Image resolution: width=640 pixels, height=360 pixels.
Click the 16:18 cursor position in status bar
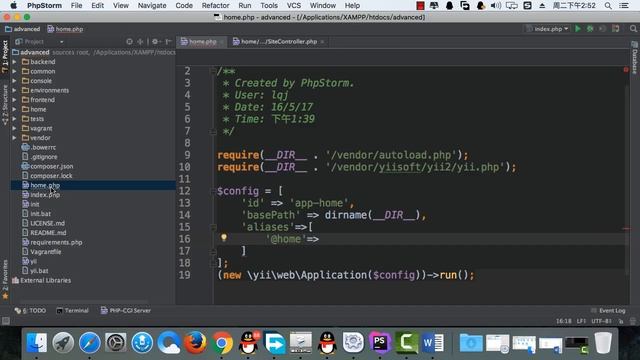(564, 321)
